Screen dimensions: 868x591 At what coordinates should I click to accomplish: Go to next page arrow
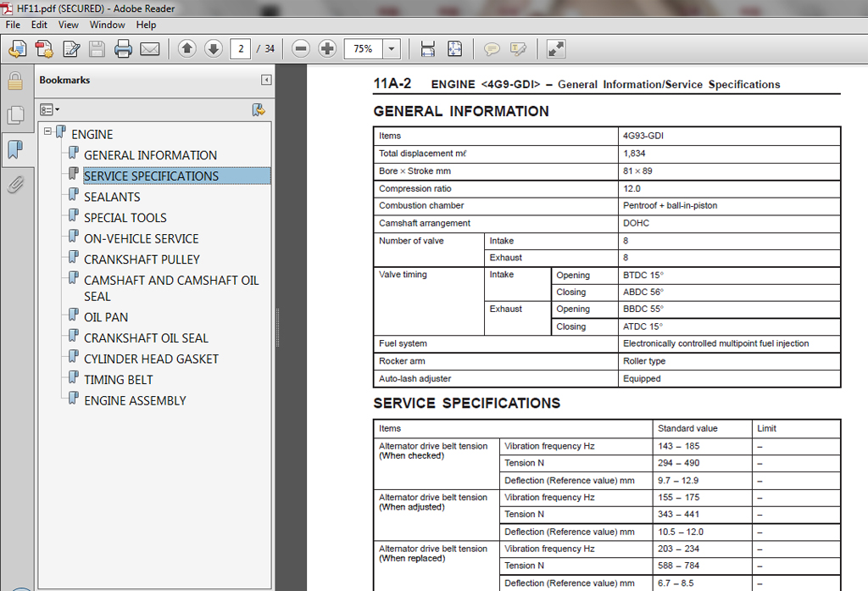coord(213,48)
